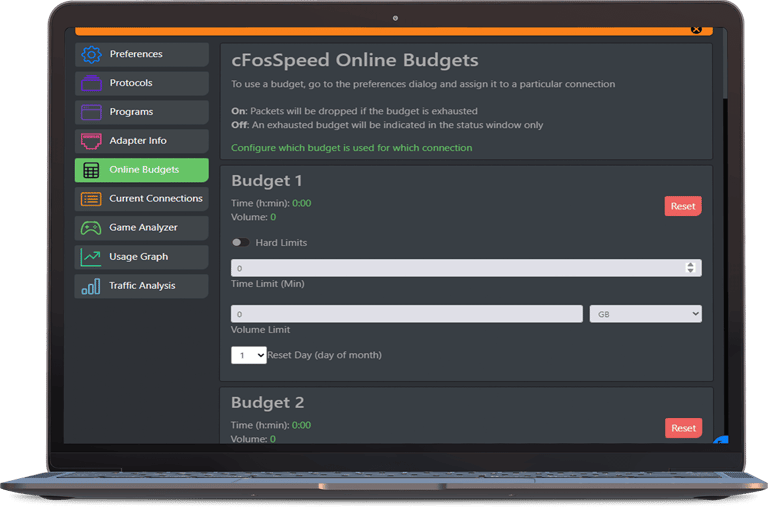This screenshot has width=768, height=507.
Task: Click the Time Limit (Min) input field
Action: pyautogui.click(x=466, y=268)
